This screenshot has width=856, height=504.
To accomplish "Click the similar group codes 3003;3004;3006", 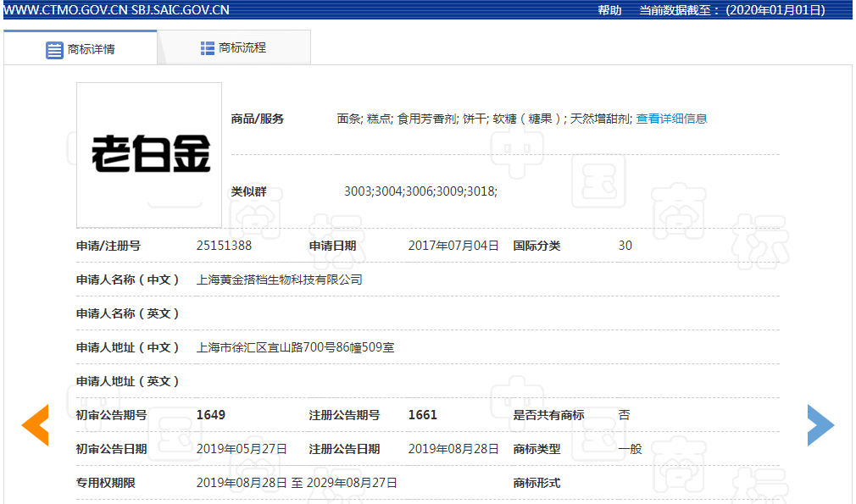I will click(420, 191).
